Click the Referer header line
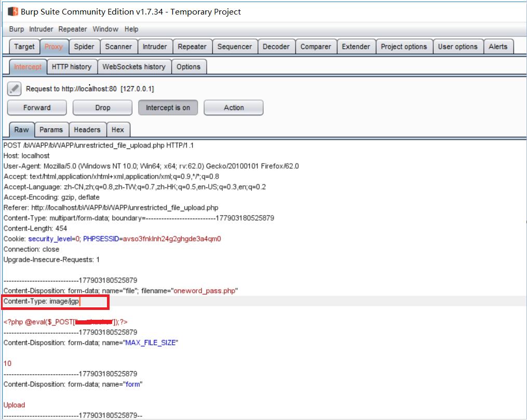The image size is (527, 420). (x=111, y=208)
